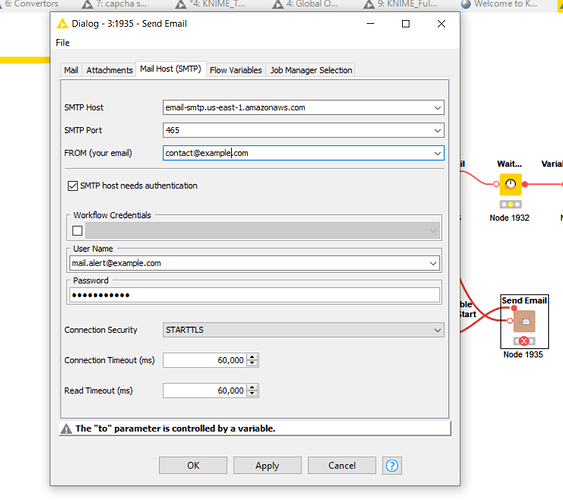Expand the User Name dropdown arrow

[x=433, y=263]
